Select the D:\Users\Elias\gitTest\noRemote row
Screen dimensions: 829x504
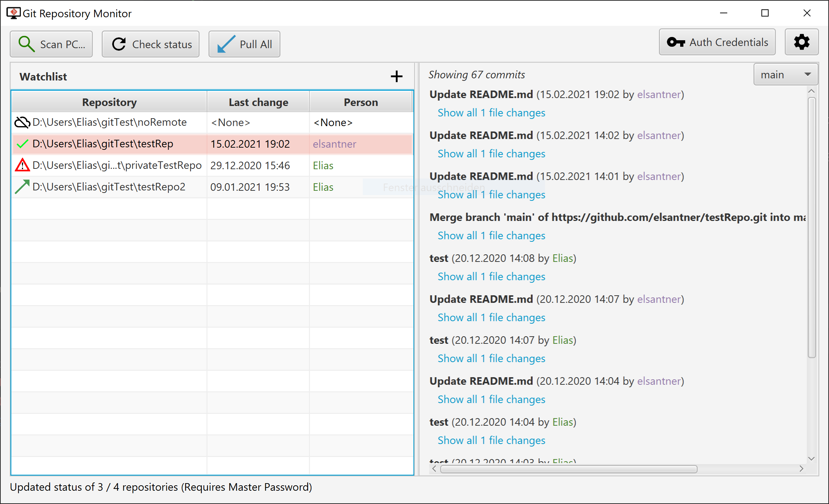[x=212, y=122]
